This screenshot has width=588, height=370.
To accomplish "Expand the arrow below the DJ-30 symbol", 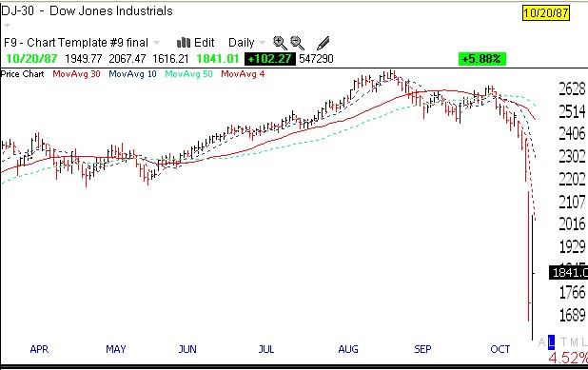I will tap(7, 26).
